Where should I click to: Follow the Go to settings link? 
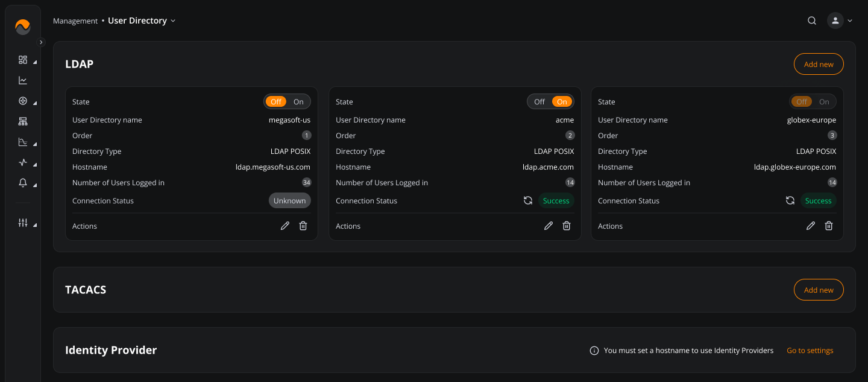click(x=810, y=351)
